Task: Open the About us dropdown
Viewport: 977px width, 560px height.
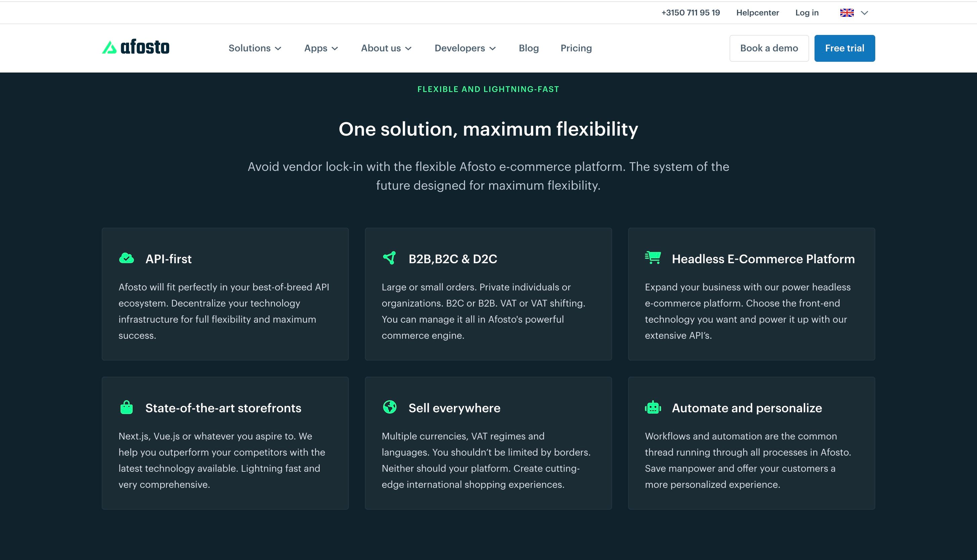Action: pyautogui.click(x=386, y=48)
